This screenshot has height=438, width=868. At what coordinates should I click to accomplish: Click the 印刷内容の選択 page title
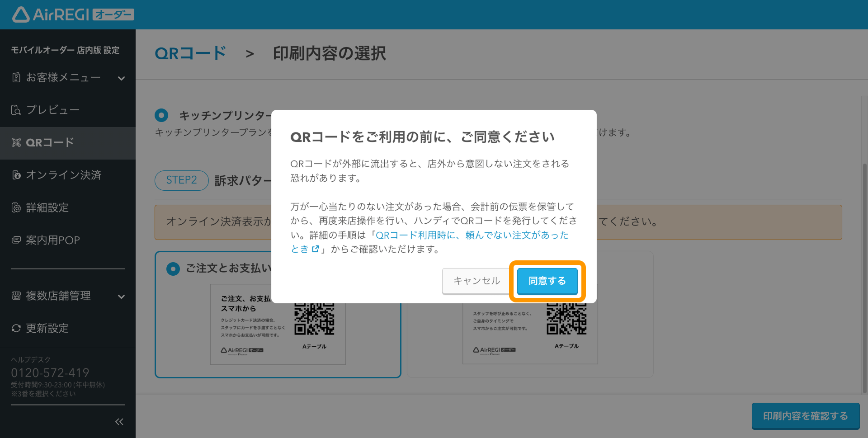(330, 54)
